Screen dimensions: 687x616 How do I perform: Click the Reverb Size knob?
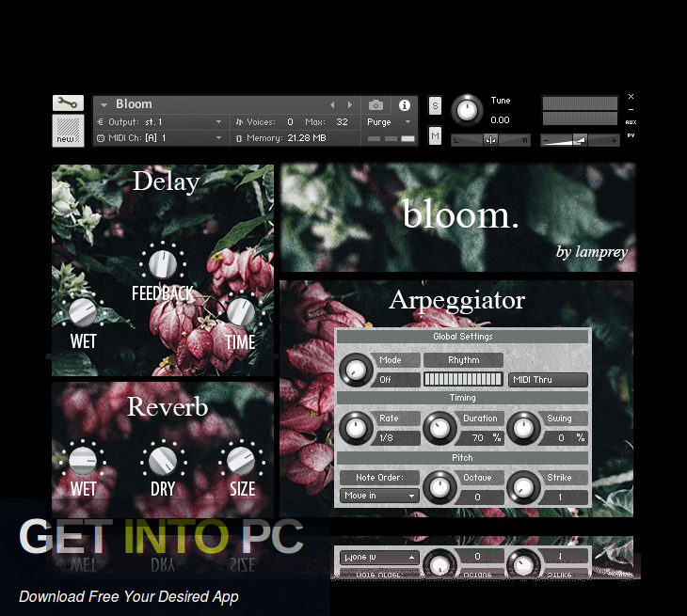(241, 460)
